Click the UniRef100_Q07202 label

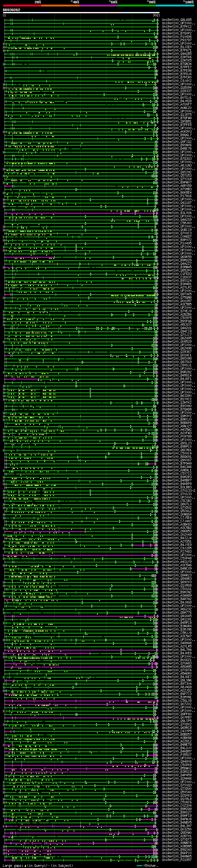tap(177, 704)
